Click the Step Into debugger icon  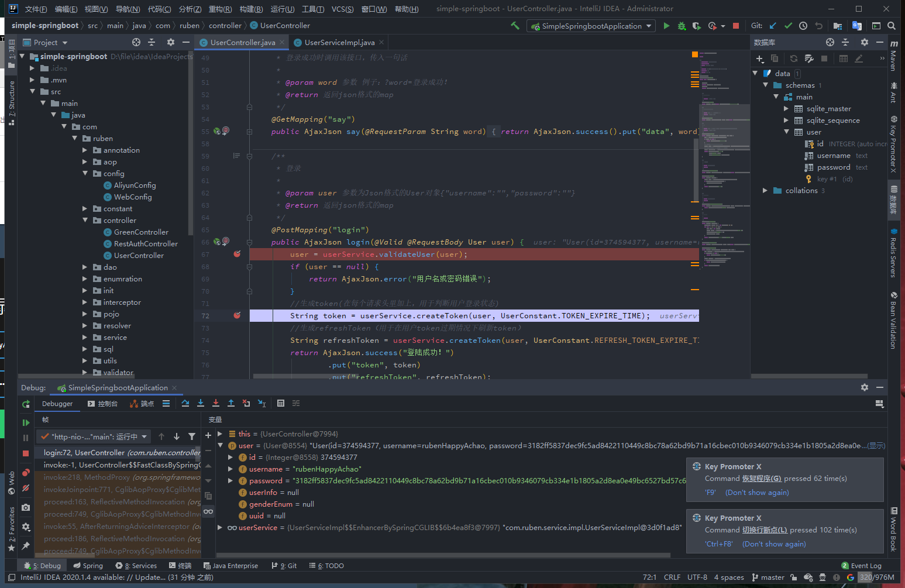coord(201,403)
